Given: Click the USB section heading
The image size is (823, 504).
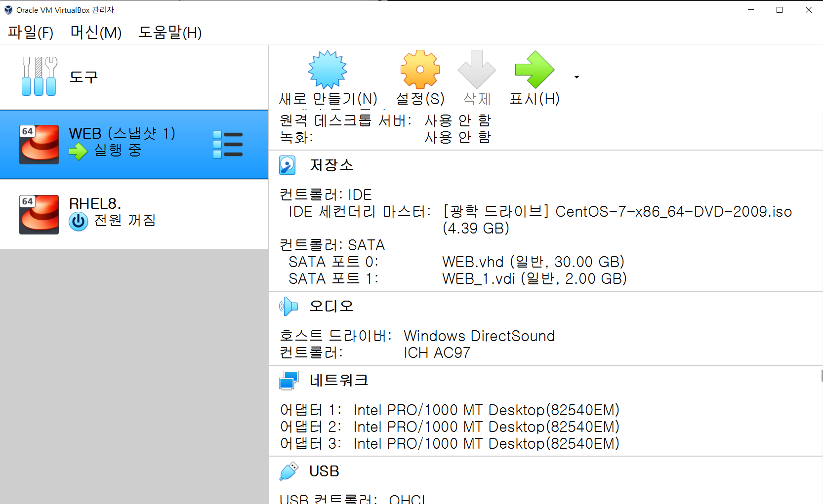Looking at the screenshot, I should (324, 471).
